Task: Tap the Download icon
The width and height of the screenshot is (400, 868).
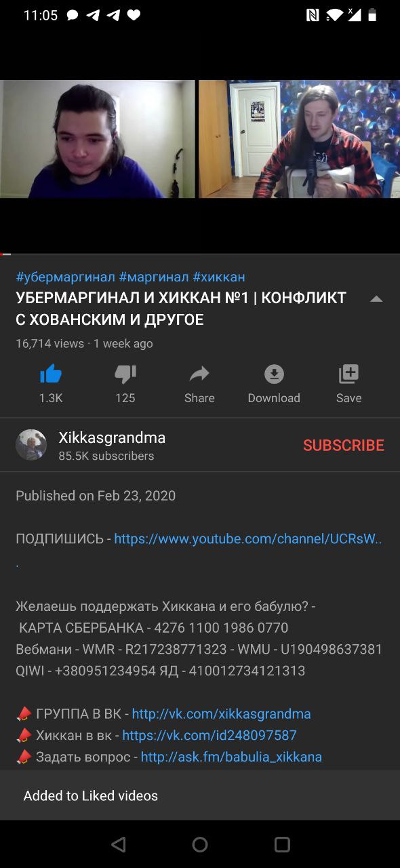Action: [274, 374]
